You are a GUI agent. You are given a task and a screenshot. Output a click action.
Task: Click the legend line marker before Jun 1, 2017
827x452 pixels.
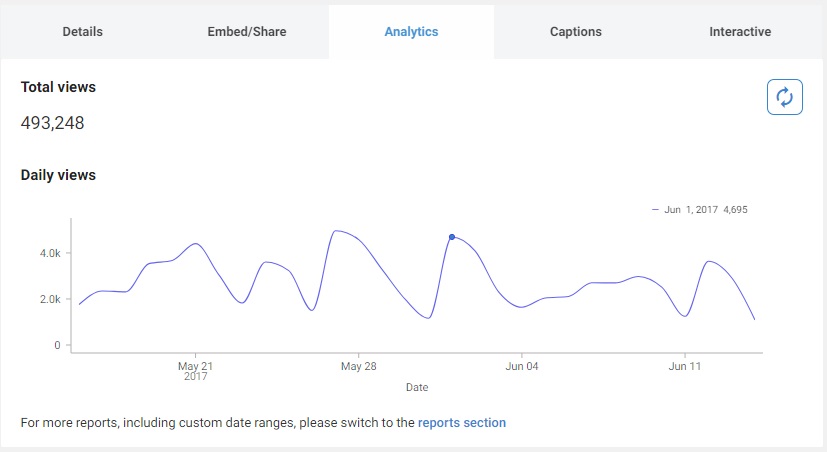coord(656,210)
